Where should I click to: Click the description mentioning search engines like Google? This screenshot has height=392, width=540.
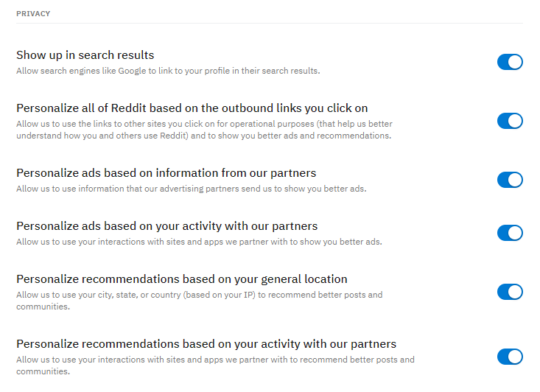click(168, 71)
